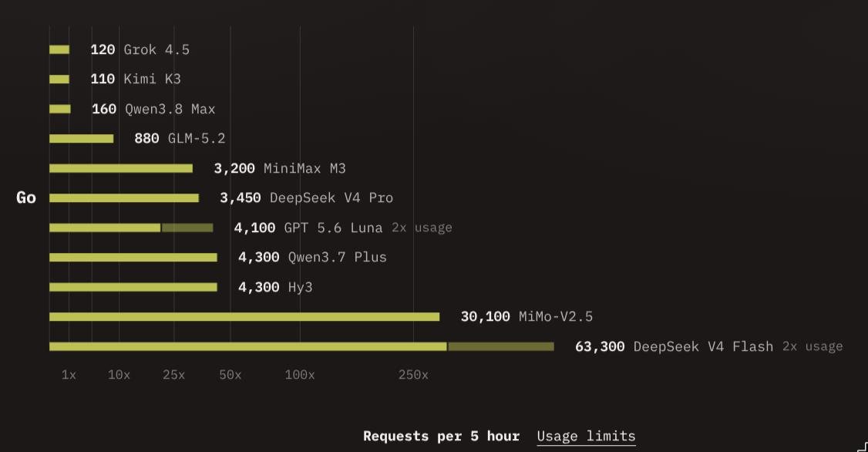This screenshot has height=452, width=868.
Task: Click the Grok 4.5 model label
Action: (156, 50)
